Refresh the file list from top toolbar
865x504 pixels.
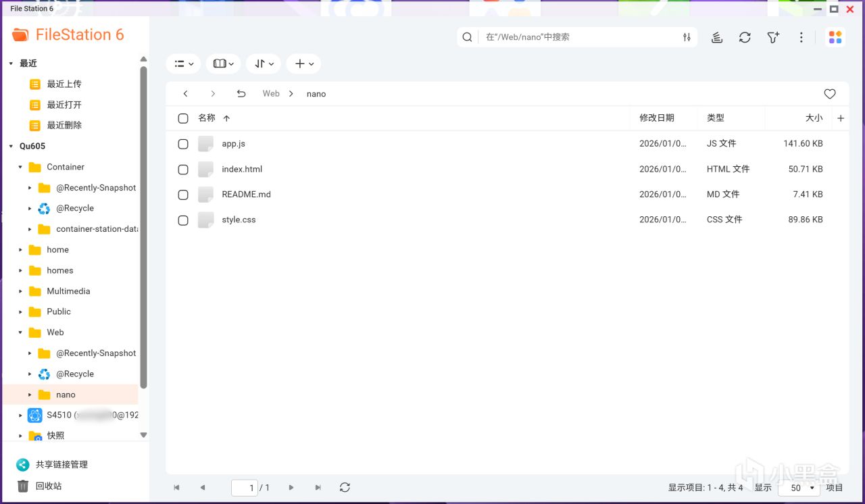745,38
